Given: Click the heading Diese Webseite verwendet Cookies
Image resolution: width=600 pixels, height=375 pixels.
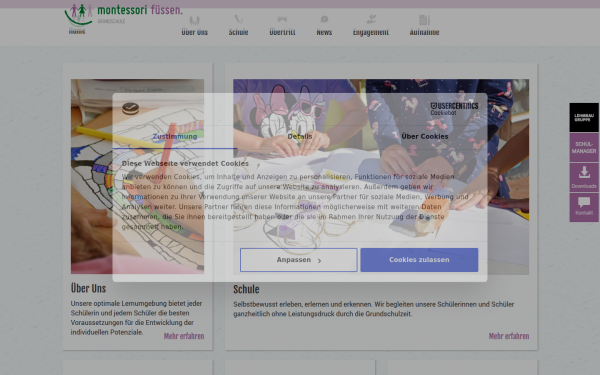Looking at the screenshot, I should [185, 163].
